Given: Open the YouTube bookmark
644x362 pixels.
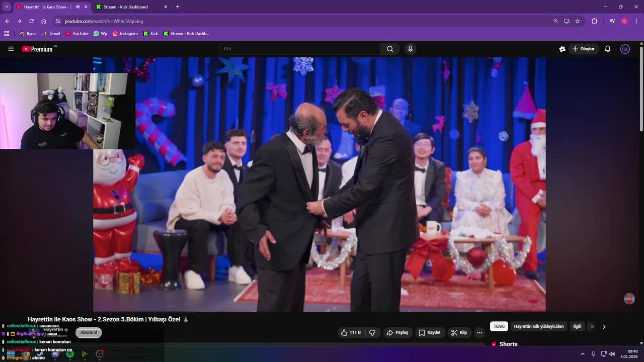Looking at the screenshot, I should coord(76,34).
